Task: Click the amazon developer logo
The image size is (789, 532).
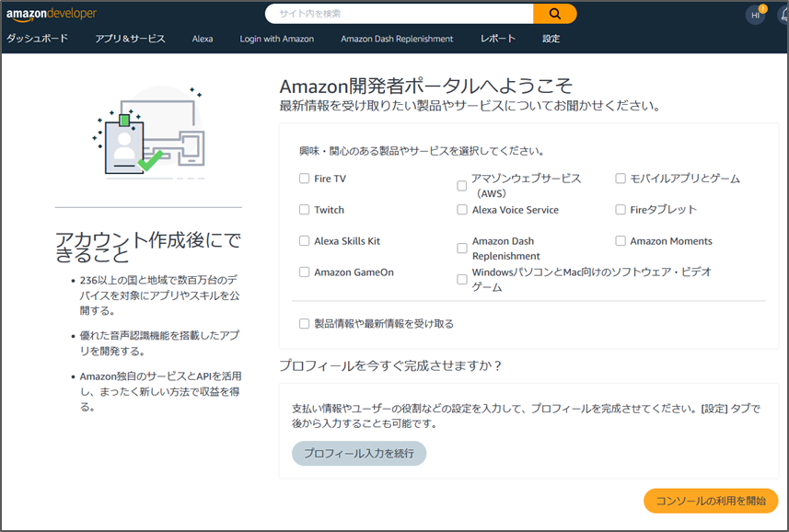Action: click(51, 14)
